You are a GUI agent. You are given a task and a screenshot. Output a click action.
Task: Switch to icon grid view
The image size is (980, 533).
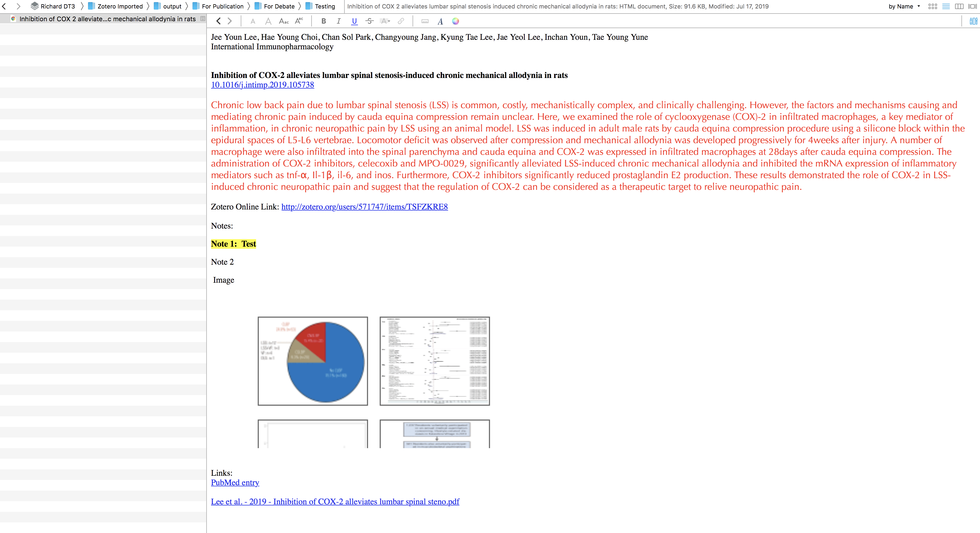[x=933, y=6]
